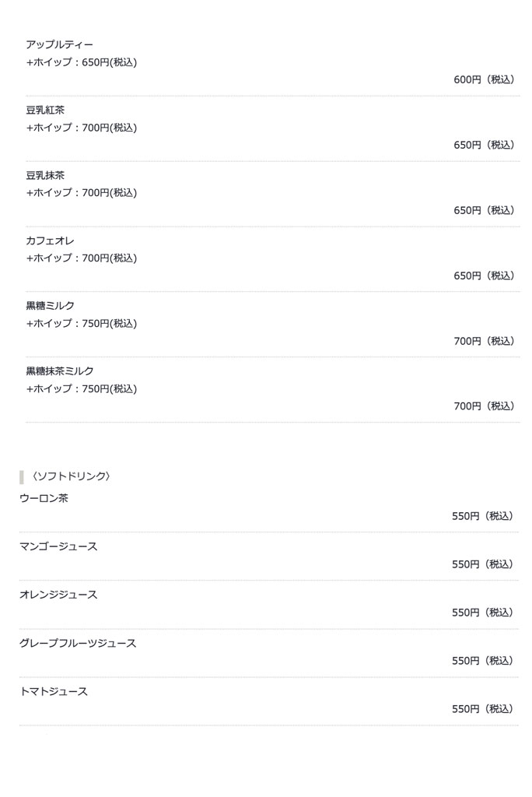Click the カフェオレ item name

point(50,241)
